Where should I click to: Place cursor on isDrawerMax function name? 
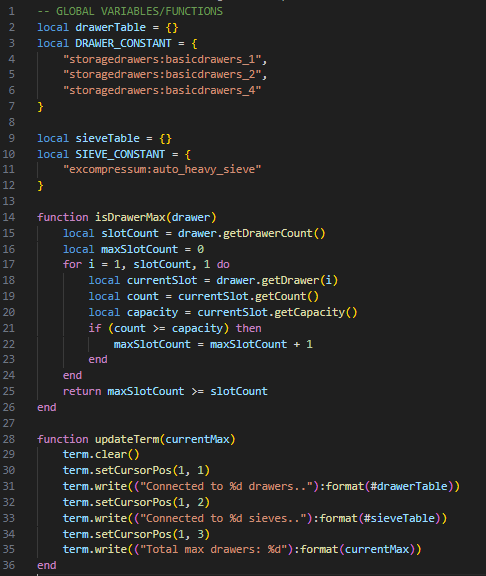[130, 217]
